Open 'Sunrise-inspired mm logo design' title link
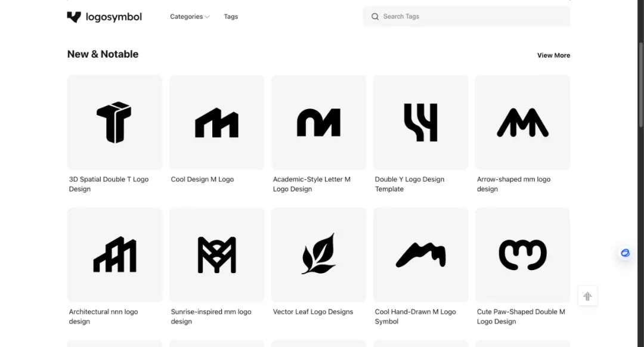 211,317
